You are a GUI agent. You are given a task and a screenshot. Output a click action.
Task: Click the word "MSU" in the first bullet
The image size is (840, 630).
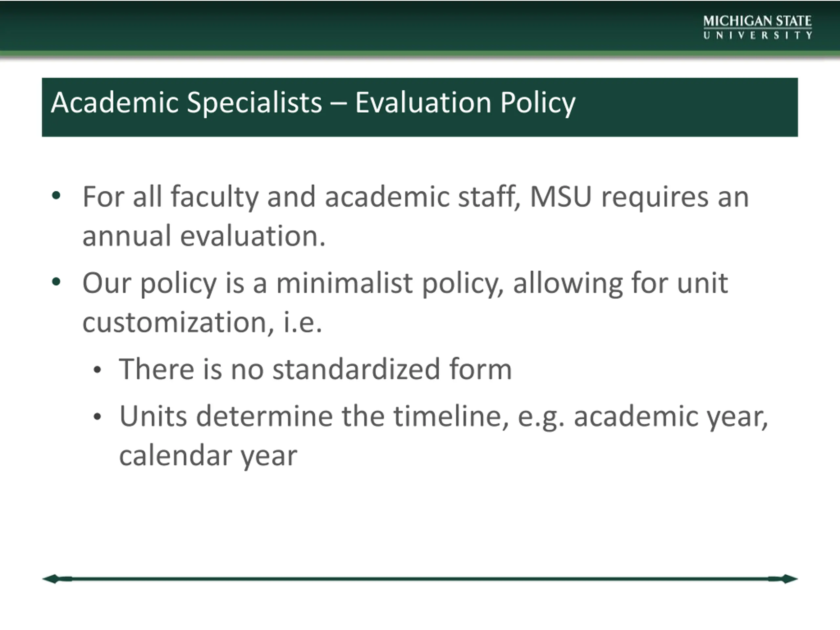[x=561, y=197]
